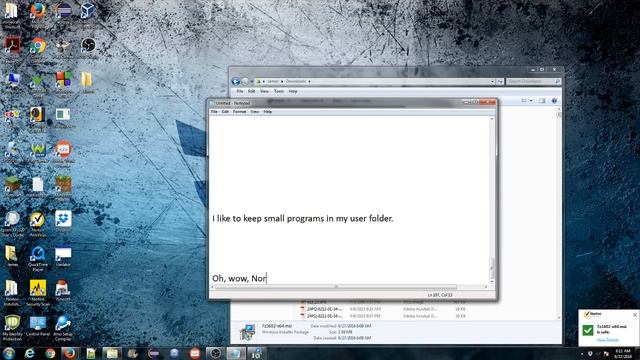Click the Explorer file list scroll-down arrow
This screenshot has width=640, height=360.
[559, 317]
